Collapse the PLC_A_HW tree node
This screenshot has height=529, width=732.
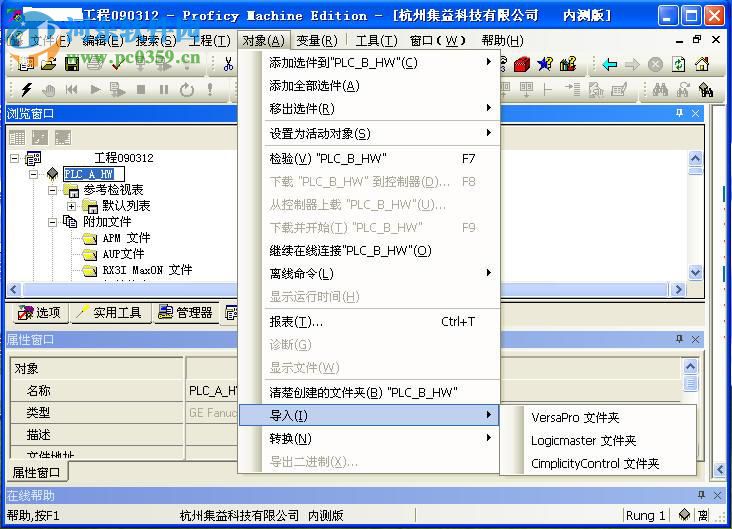[33, 174]
